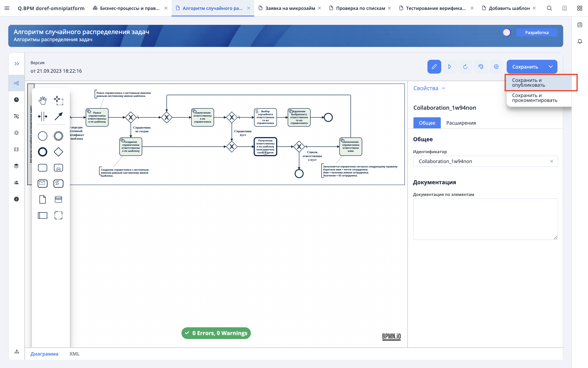Click the play/run process button
The height and width of the screenshot is (368, 588).
tap(450, 67)
